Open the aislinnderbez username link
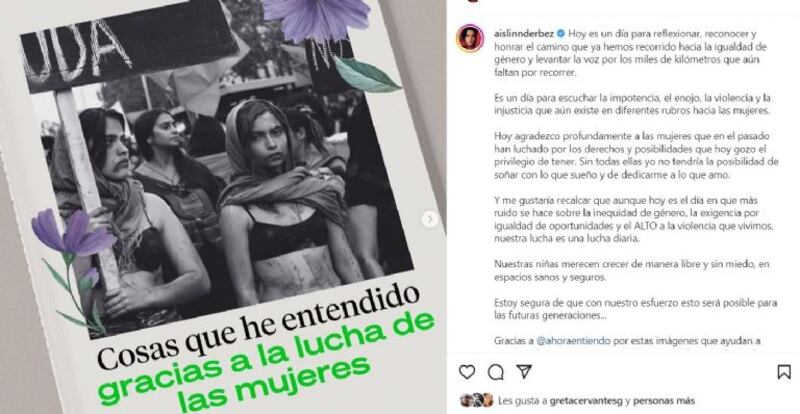This screenshot has height=414, width=800. (x=524, y=34)
